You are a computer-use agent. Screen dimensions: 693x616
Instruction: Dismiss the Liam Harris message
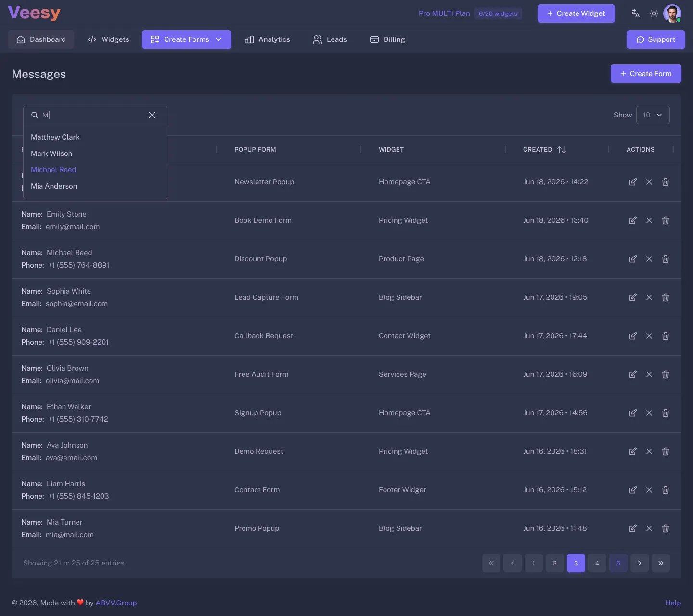pyautogui.click(x=649, y=490)
